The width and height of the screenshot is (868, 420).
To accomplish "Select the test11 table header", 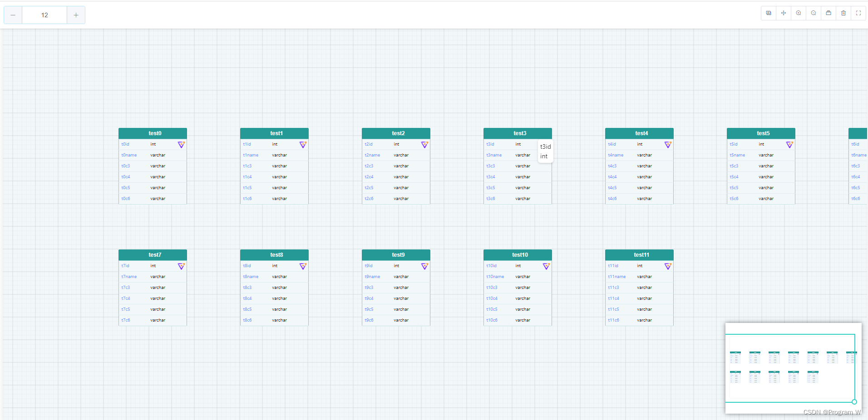I will tap(639, 255).
